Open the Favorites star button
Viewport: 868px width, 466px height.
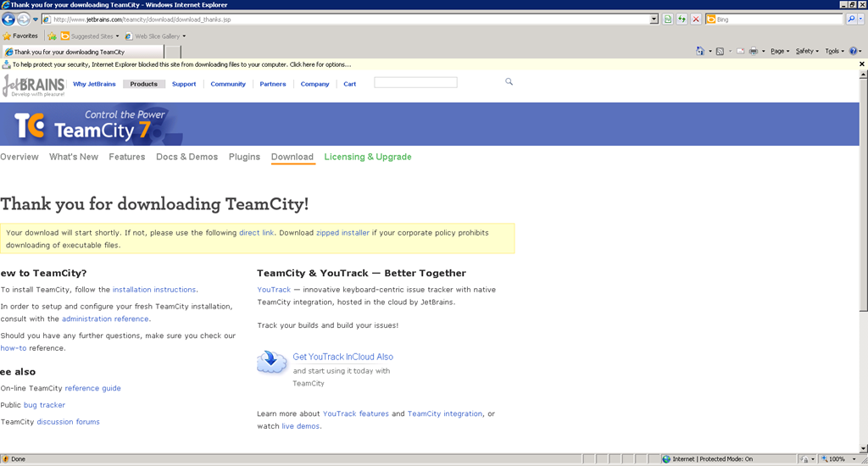click(20, 36)
